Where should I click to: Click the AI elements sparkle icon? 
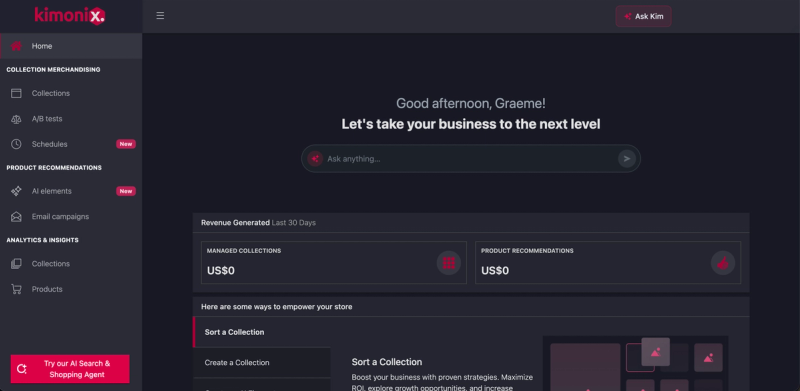pos(16,191)
